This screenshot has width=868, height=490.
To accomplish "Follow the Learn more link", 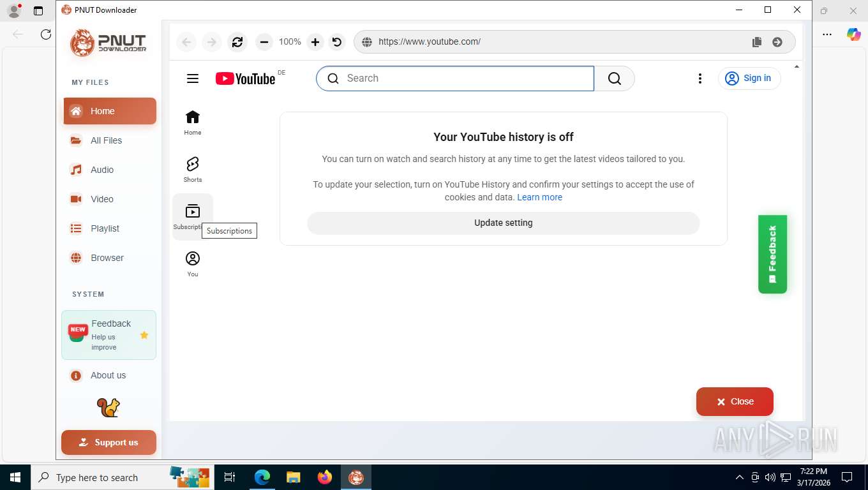I will 540,197.
